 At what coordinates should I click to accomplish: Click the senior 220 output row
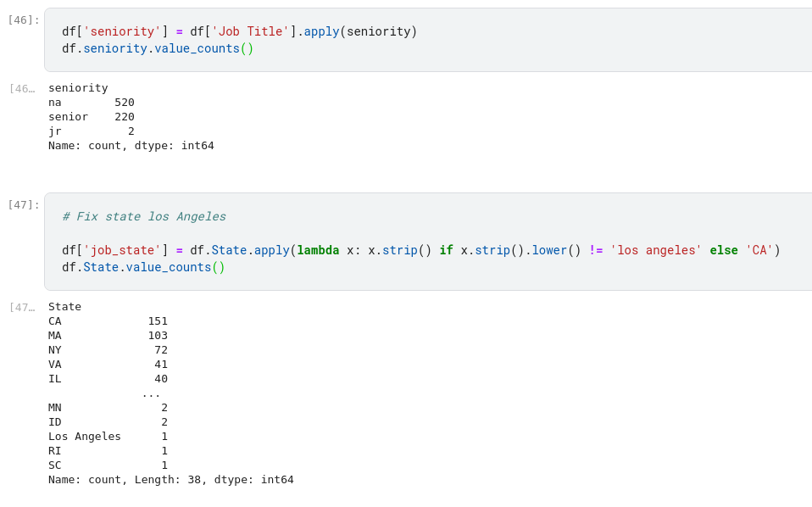click(91, 116)
